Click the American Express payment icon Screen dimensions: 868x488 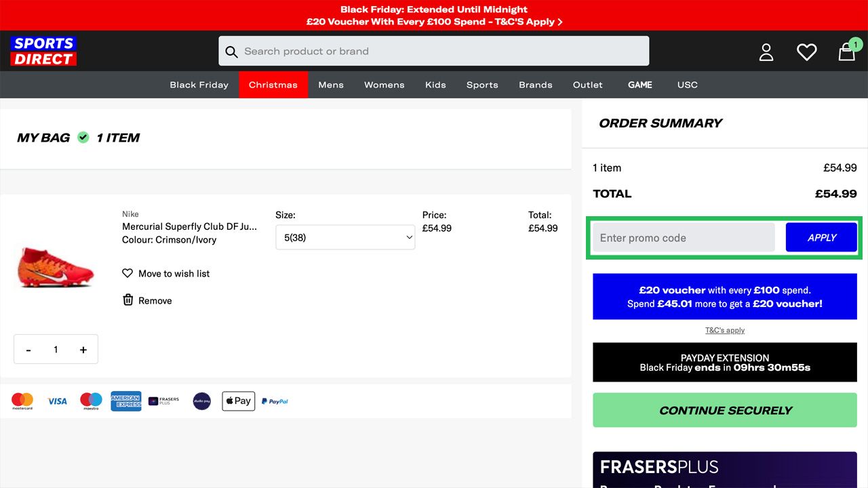click(x=126, y=401)
